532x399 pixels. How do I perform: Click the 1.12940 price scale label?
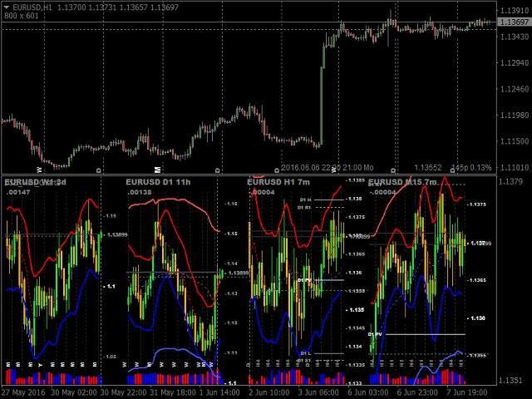point(512,62)
